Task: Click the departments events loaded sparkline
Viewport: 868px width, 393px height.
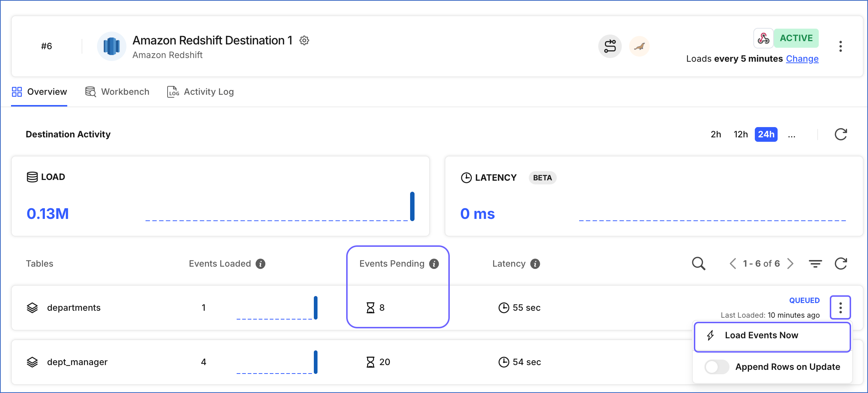Action: (x=277, y=308)
